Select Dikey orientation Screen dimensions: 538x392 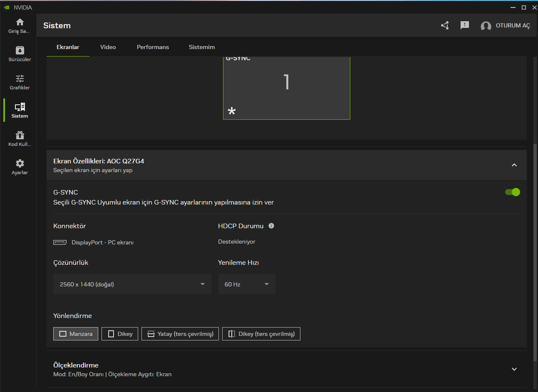[120, 334]
